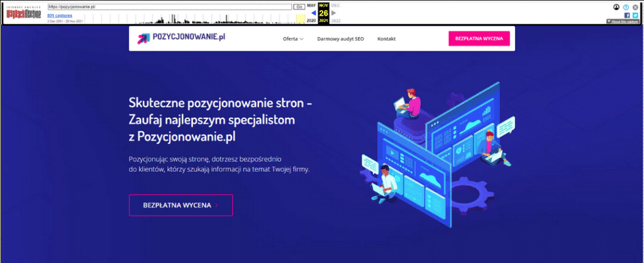Expand the About this capture panel
This screenshot has width=644, height=263.
(623, 21)
